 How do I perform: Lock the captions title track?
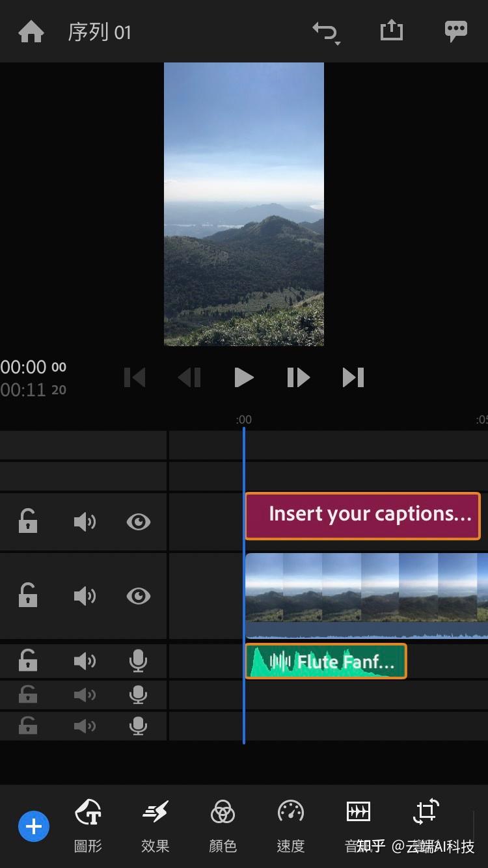tap(27, 522)
